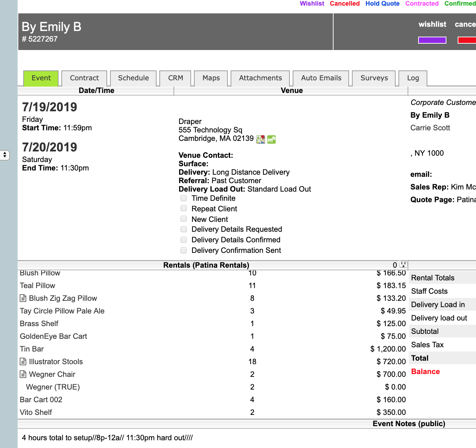Click the Contracted status link
This screenshot has width=476, height=448.
click(422, 4)
